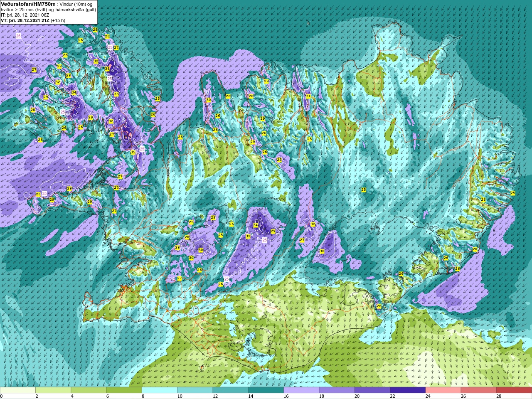This screenshot has width=532, height=399.
Task: Click the legend scale tick label 2
Action: point(37,396)
